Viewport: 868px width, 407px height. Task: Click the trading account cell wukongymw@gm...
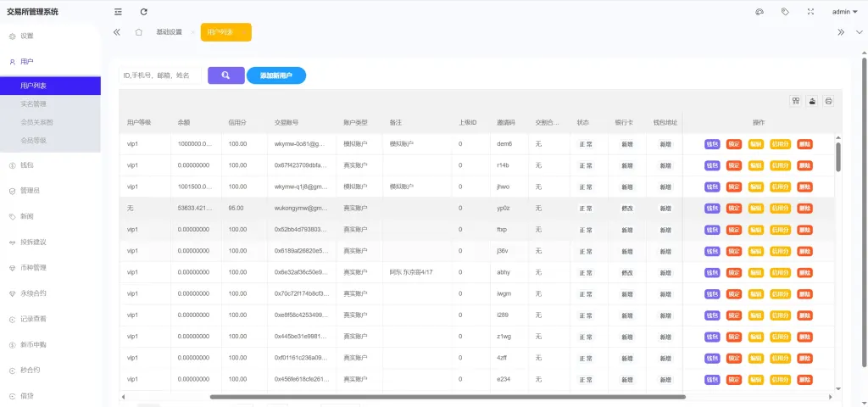301,209
